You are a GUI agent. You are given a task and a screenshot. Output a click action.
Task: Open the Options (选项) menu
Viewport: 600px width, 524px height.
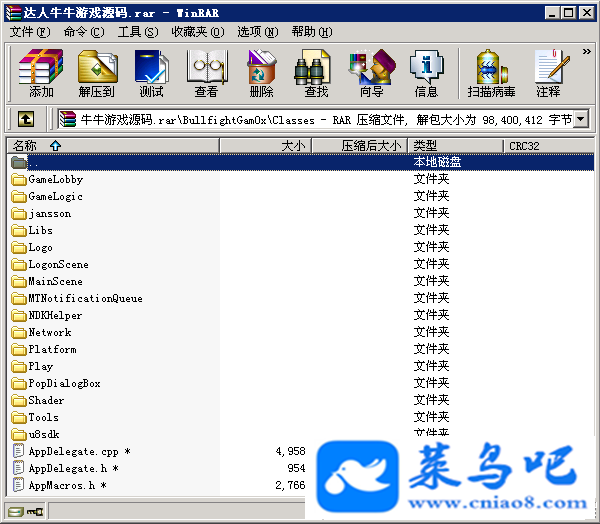258,32
